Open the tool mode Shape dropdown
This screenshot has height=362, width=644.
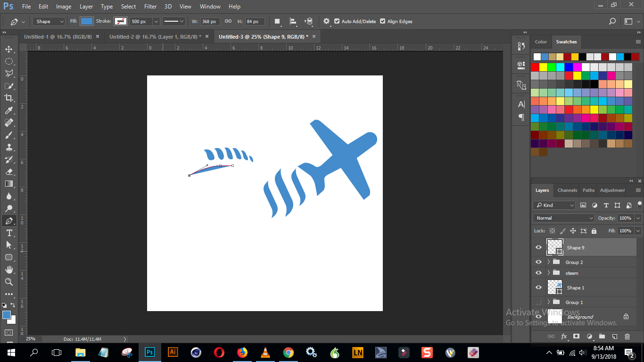49,21
